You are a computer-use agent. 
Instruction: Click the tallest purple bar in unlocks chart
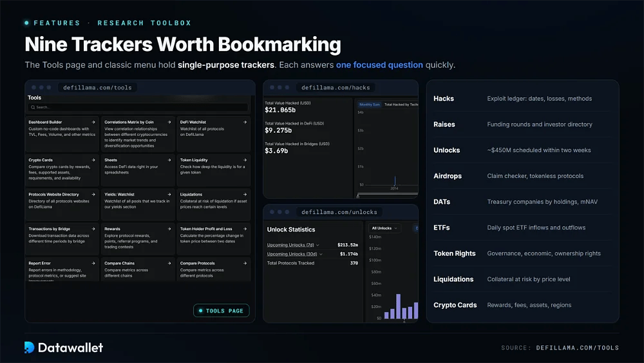398,306
